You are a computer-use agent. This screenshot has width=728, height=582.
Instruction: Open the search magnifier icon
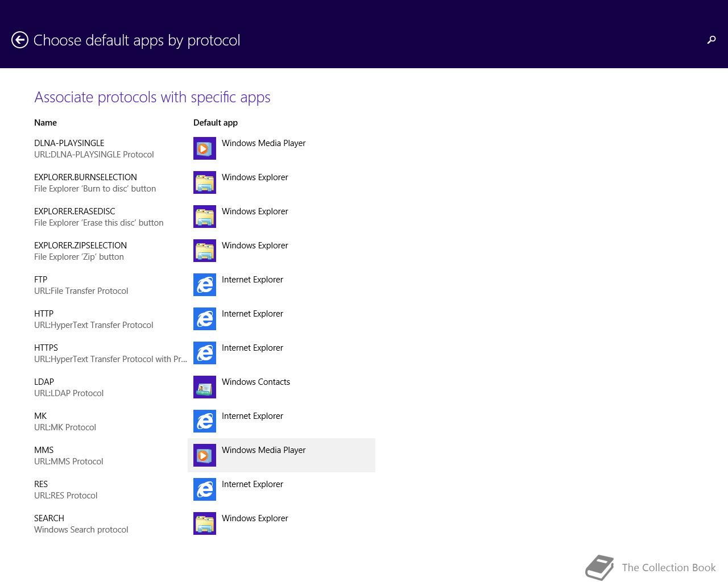tap(711, 40)
